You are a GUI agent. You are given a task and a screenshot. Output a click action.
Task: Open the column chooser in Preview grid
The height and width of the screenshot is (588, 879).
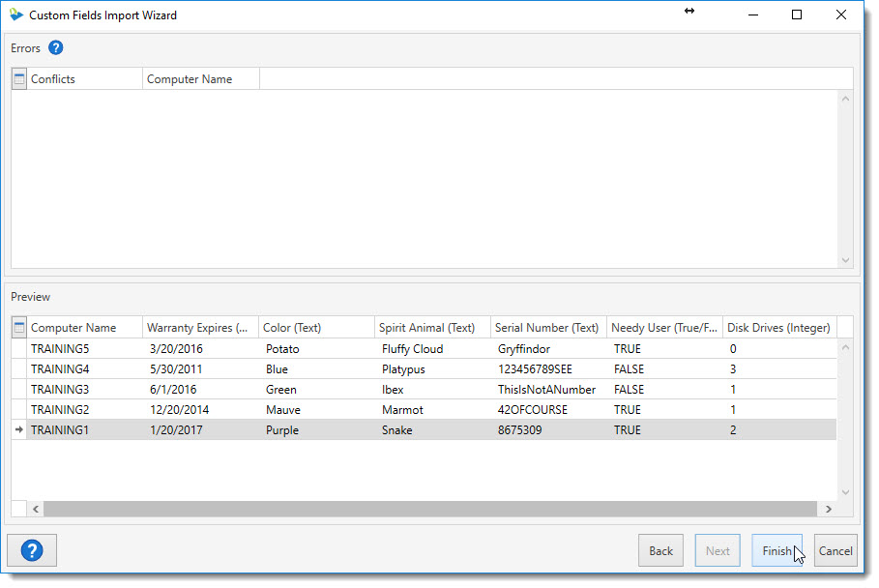tap(19, 327)
